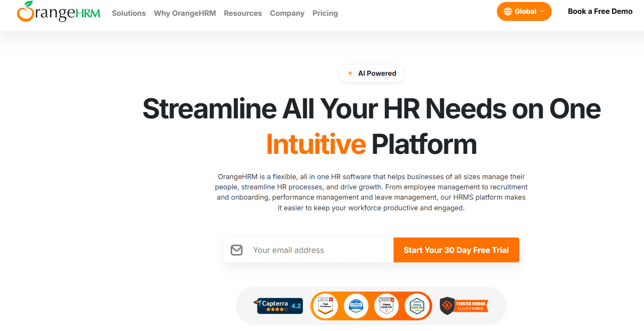Image resolution: width=644 pixels, height=331 pixels.
Task: Open the Company menu
Action: click(287, 13)
